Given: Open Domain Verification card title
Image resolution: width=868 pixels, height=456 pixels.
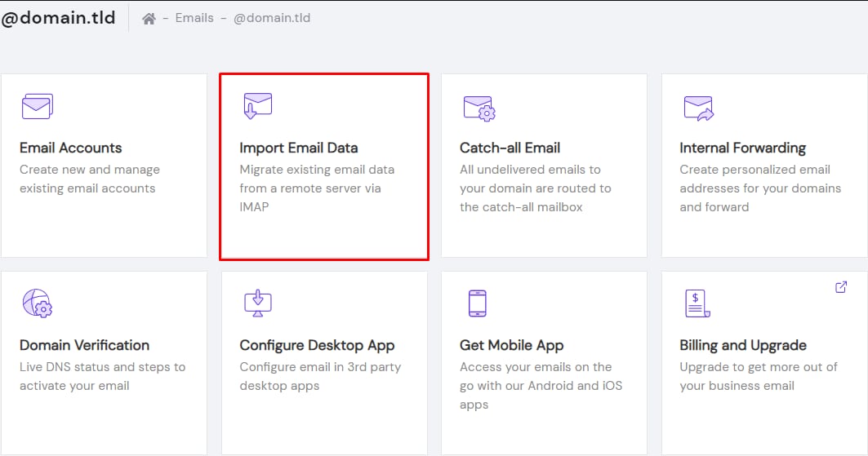Looking at the screenshot, I should (x=84, y=345).
